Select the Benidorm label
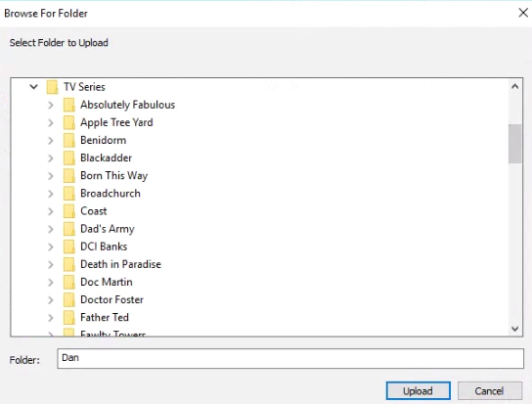Viewport: 532px width, 404px height. [x=103, y=140]
